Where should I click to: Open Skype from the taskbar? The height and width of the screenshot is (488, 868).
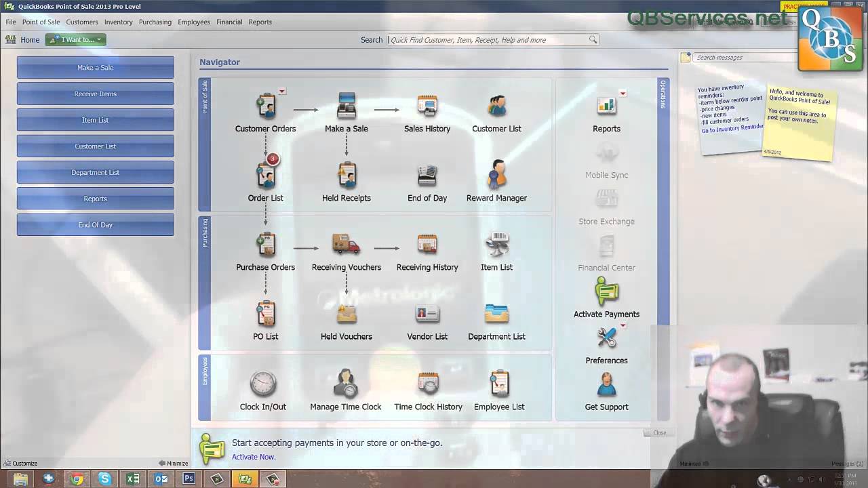[x=104, y=479]
